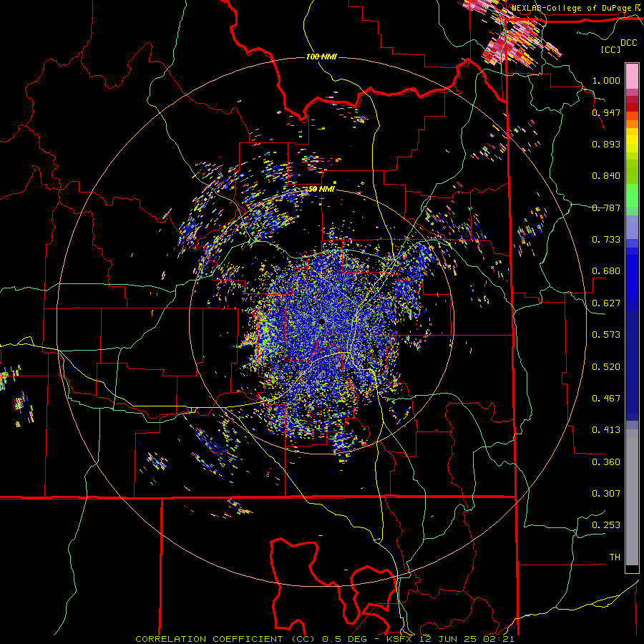
Task: Click the 0.840 scale value
Action: (606, 176)
